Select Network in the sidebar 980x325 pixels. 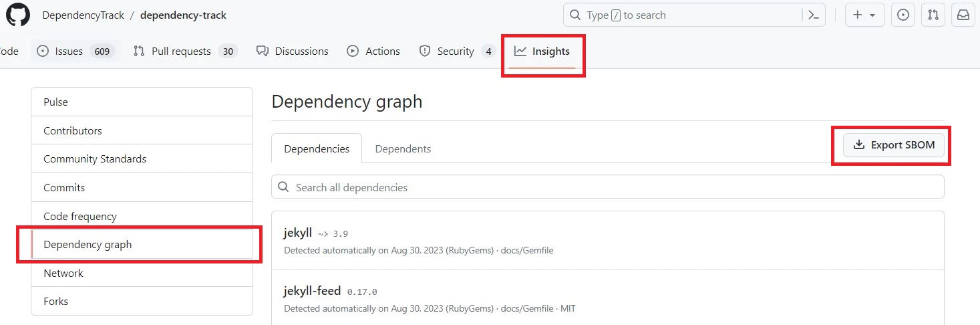(x=142, y=273)
